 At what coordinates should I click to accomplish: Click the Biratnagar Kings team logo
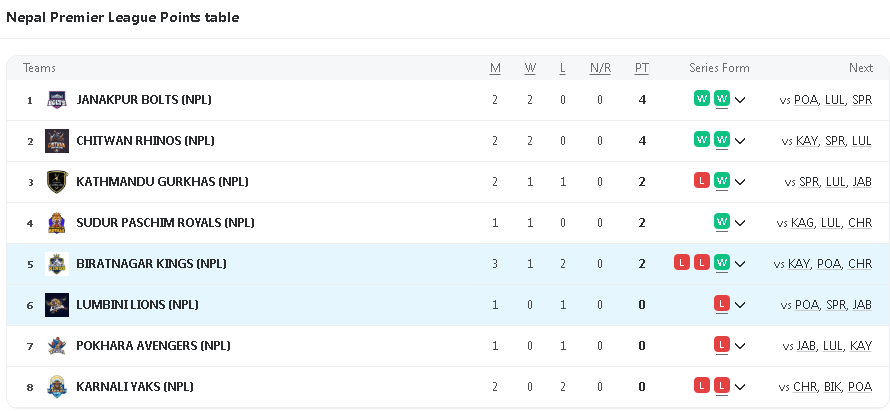[x=57, y=263]
